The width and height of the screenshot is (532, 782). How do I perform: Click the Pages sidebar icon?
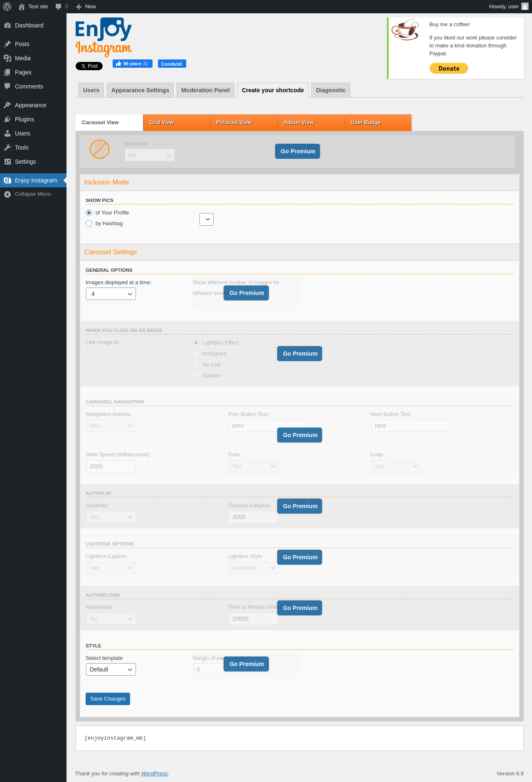(x=7, y=72)
